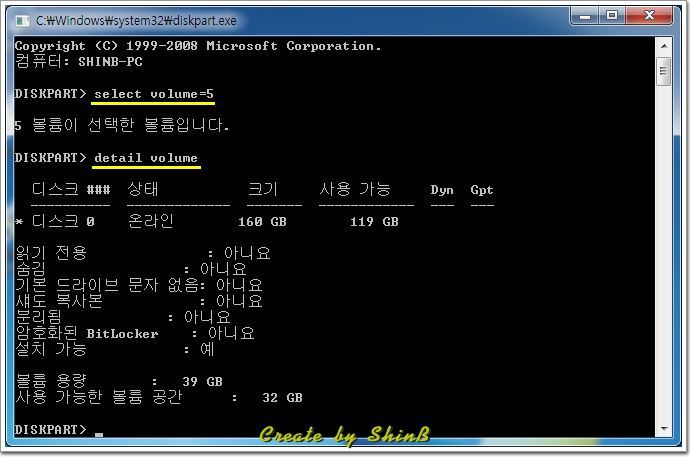
Task: Click the volume capacity value '39 GB'
Action: (x=202, y=382)
